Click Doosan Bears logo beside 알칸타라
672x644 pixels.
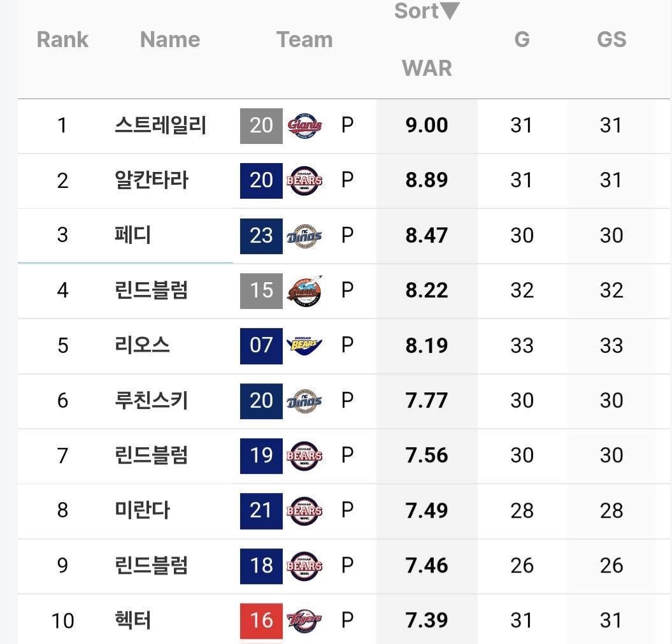(304, 180)
